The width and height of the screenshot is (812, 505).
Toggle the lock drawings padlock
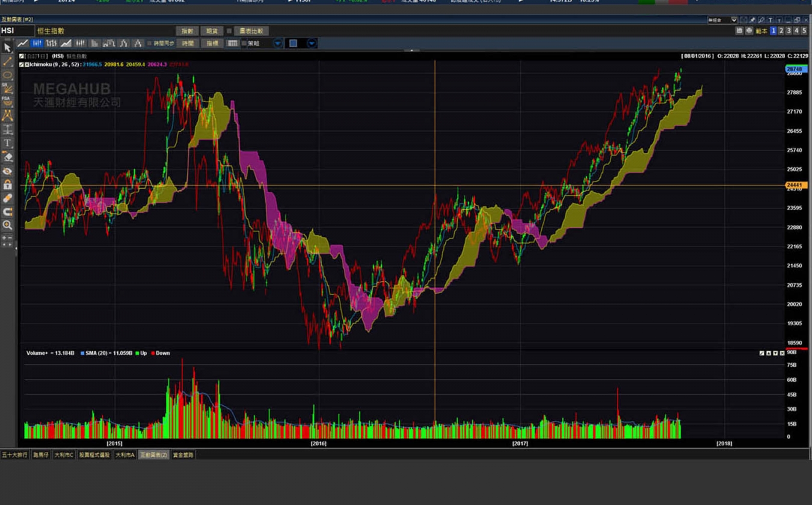(x=7, y=185)
